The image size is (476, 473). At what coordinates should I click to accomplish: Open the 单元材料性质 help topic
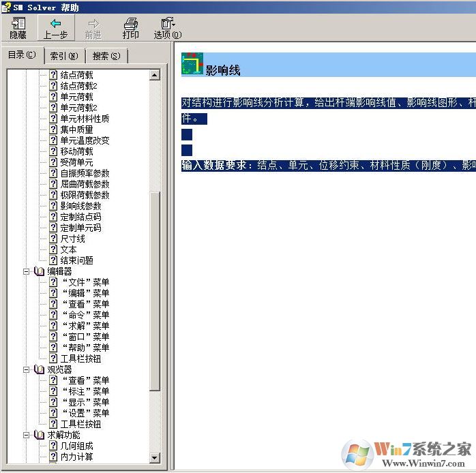point(85,119)
